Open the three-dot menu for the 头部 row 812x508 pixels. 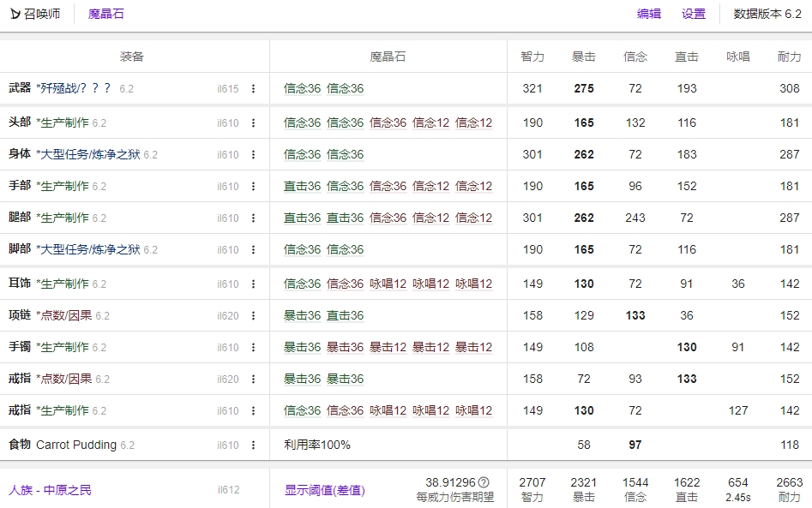click(x=253, y=123)
